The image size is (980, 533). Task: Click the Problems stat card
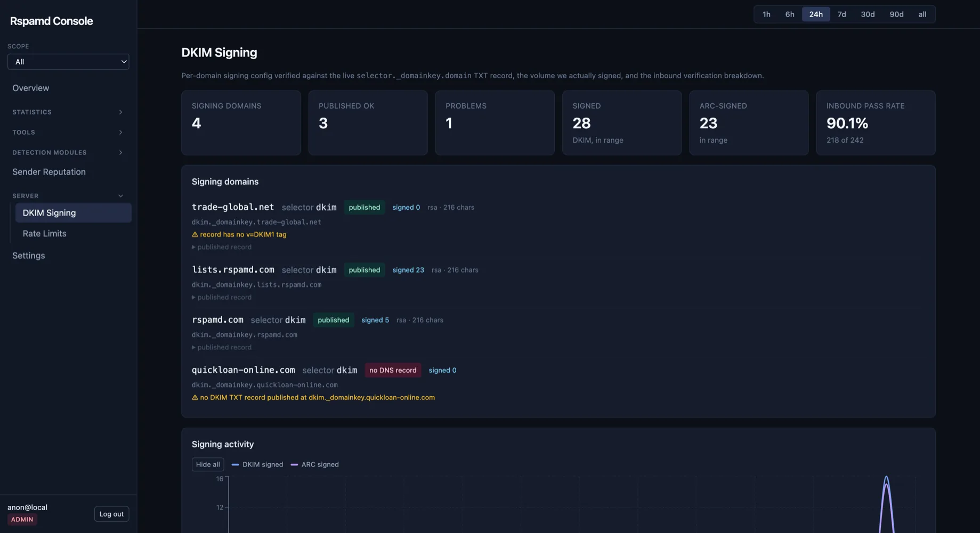coord(495,123)
